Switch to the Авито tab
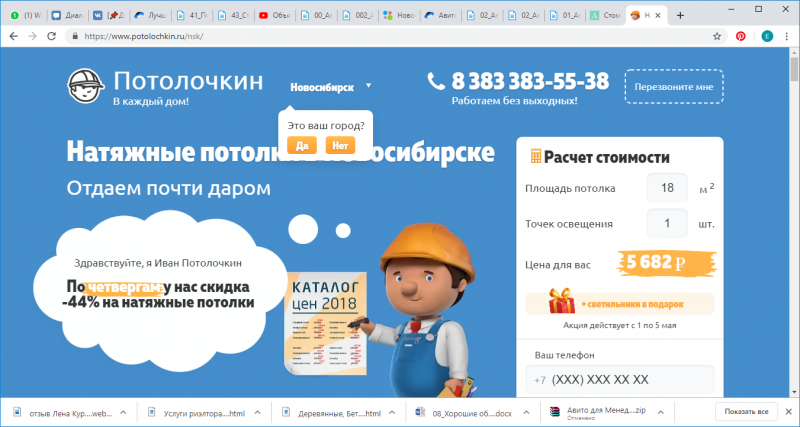 [440, 16]
